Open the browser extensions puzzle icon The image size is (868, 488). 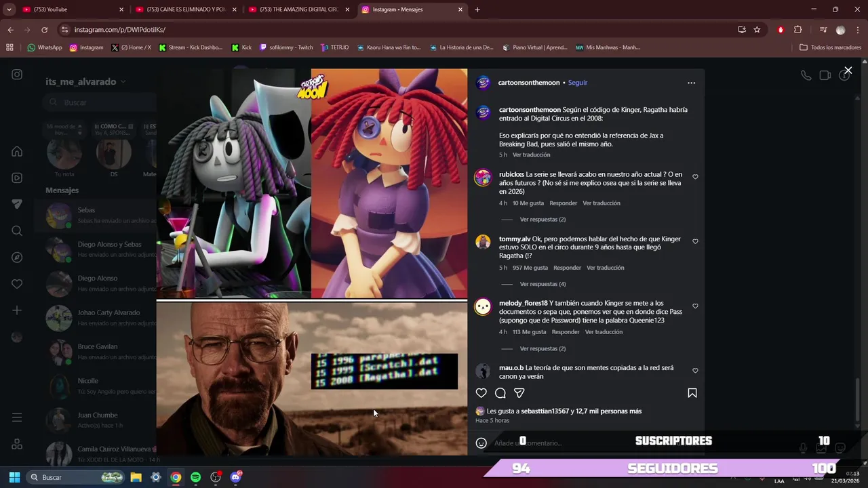798,30
